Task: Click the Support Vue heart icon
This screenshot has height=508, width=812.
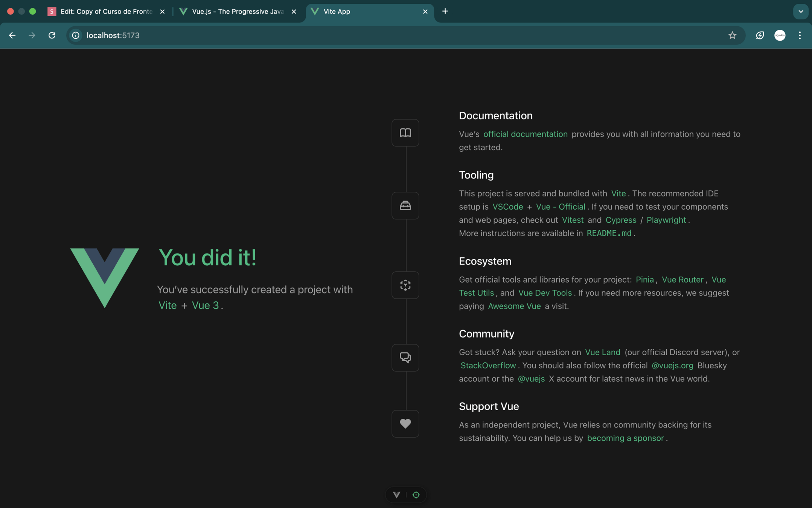Action: pyautogui.click(x=405, y=423)
